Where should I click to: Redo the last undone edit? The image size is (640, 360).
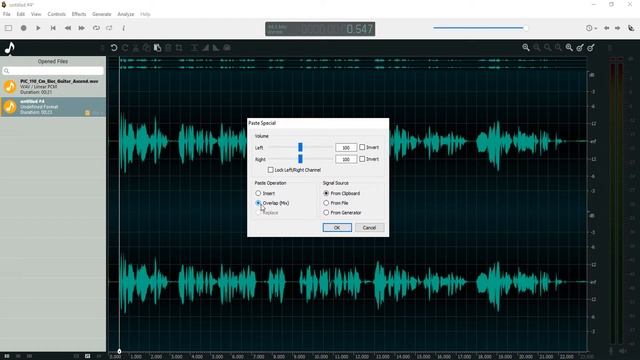pyautogui.click(x=125, y=48)
